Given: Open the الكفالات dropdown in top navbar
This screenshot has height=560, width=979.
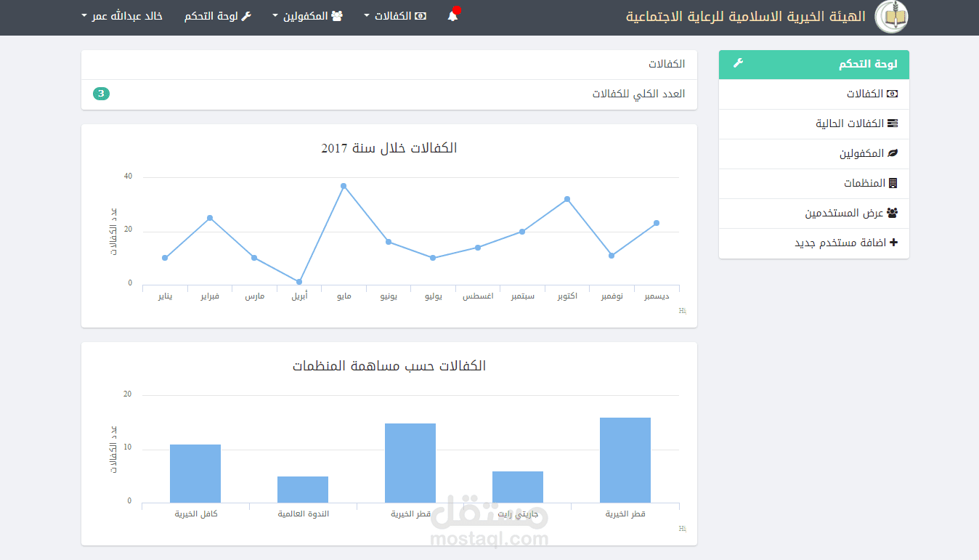Looking at the screenshot, I should 395,16.
